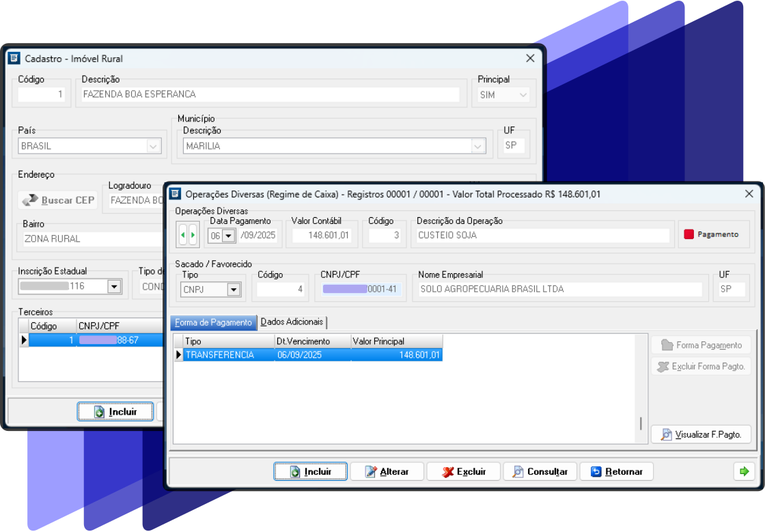
Task: Expand the Principal SIM dropdown
Action: [x=523, y=95]
